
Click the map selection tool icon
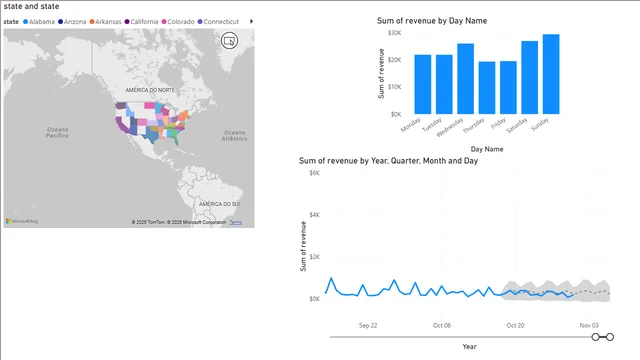pyautogui.click(x=229, y=41)
